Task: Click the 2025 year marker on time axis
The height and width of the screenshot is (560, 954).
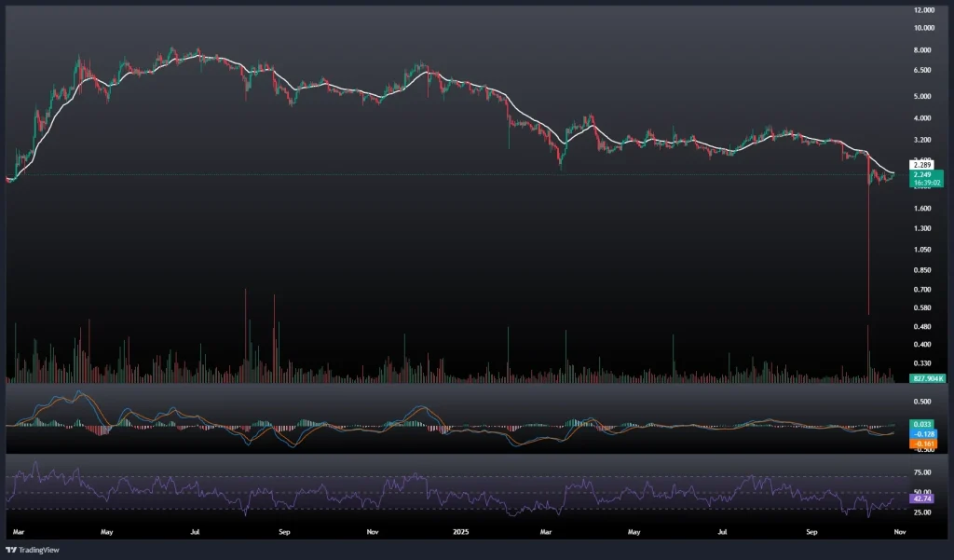Action: point(461,532)
